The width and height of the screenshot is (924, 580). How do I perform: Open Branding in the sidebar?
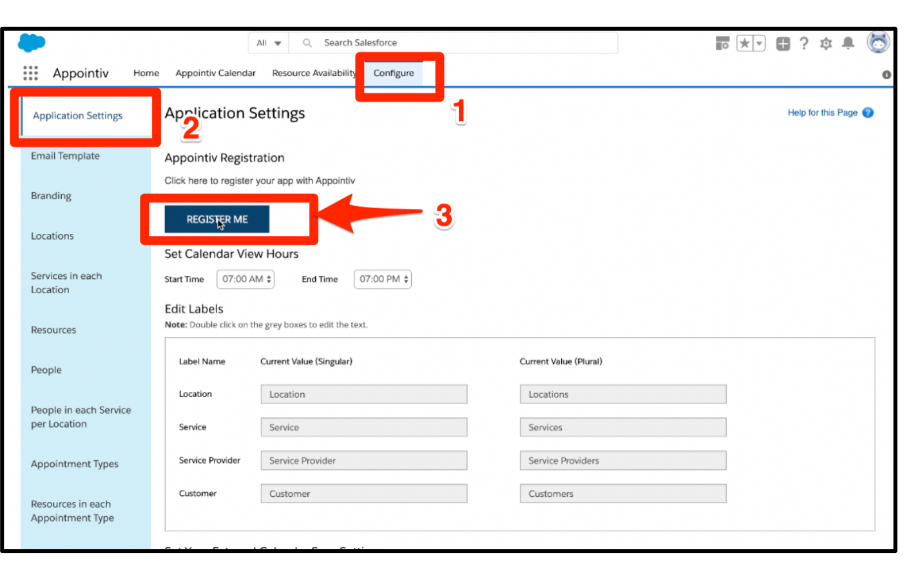[x=51, y=196]
